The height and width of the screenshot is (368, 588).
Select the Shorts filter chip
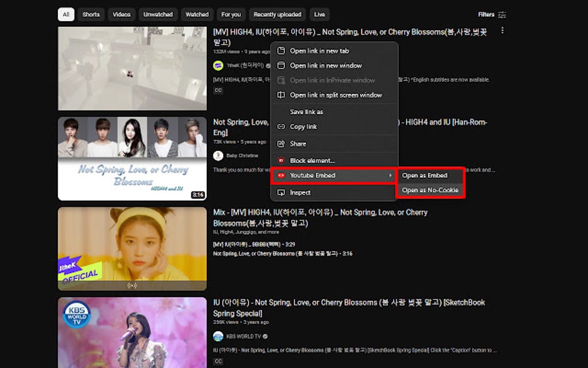pyautogui.click(x=91, y=14)
